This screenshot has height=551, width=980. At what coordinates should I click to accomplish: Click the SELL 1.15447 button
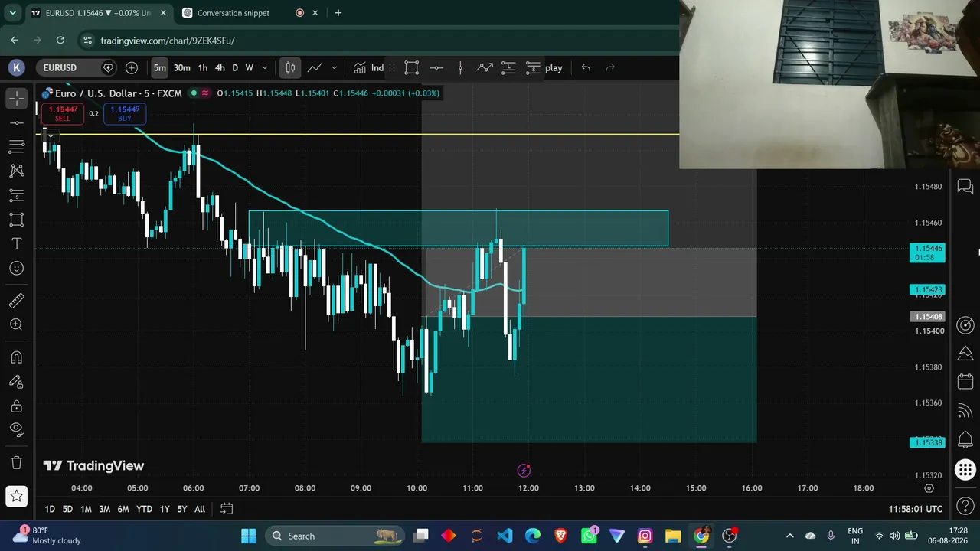(x=62, y=113)
